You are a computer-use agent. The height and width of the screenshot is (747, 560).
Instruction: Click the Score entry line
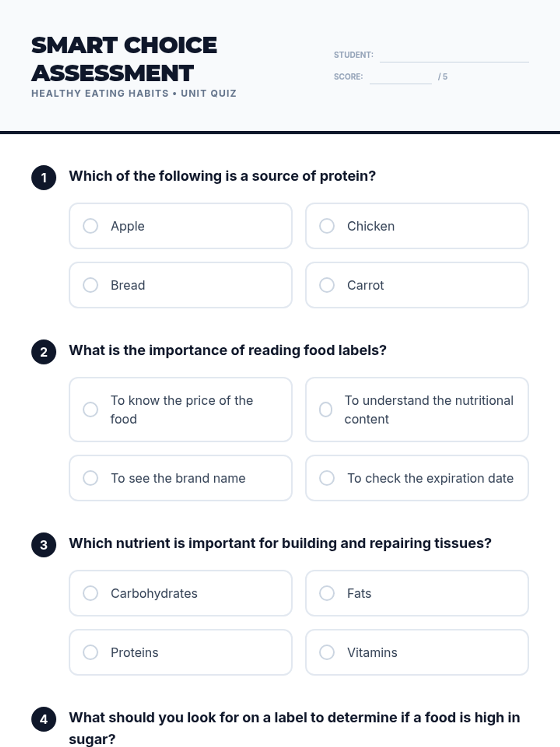[x=400, y=77]
